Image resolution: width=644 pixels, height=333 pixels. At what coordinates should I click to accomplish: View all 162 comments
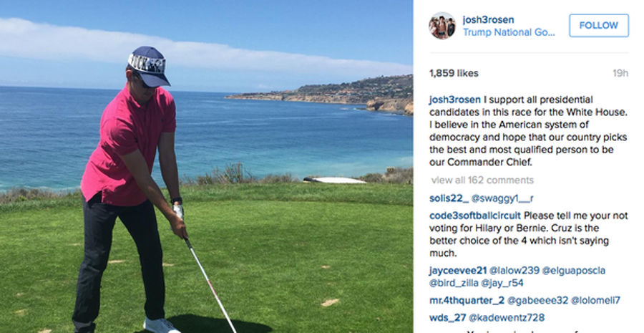(x=482, y=180)
